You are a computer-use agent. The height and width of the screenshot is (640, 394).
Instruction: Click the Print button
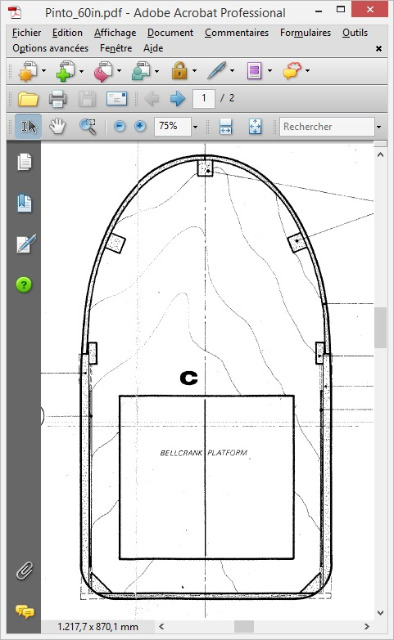coord(58,99)
